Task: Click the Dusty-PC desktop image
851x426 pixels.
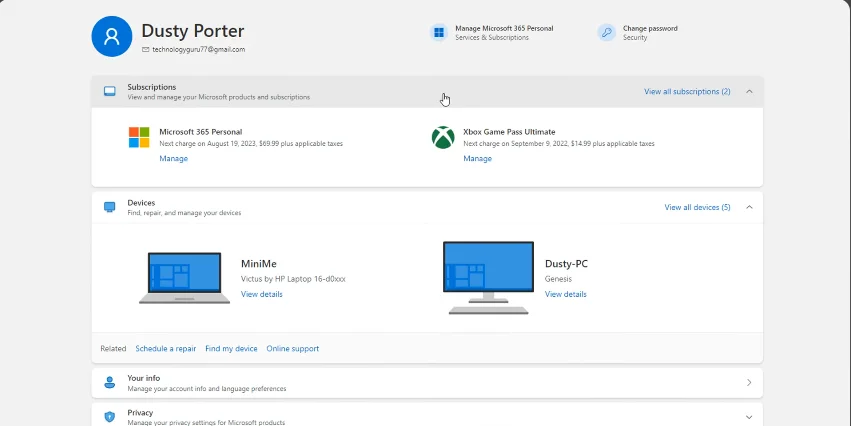Action: pyautogui.click(x=488, y=278)
